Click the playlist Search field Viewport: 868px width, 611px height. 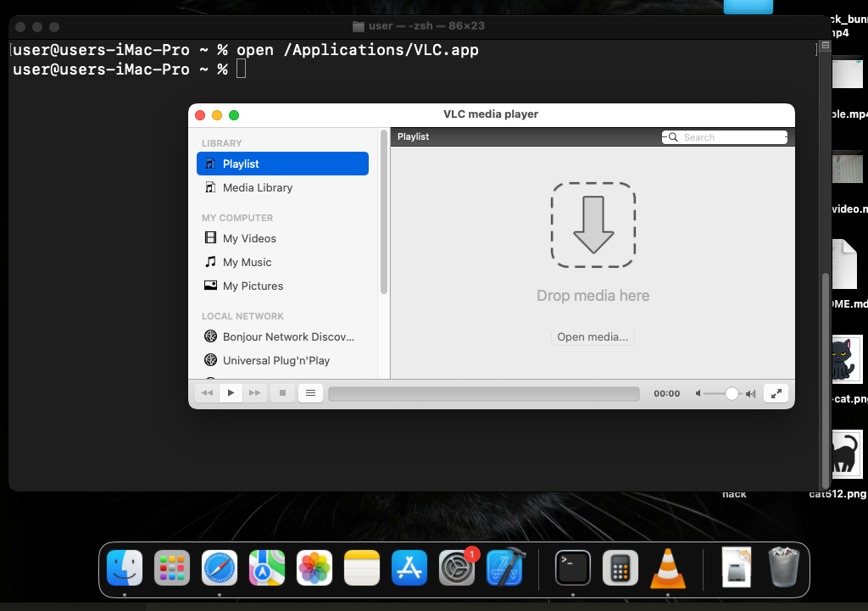click(729, 137)
